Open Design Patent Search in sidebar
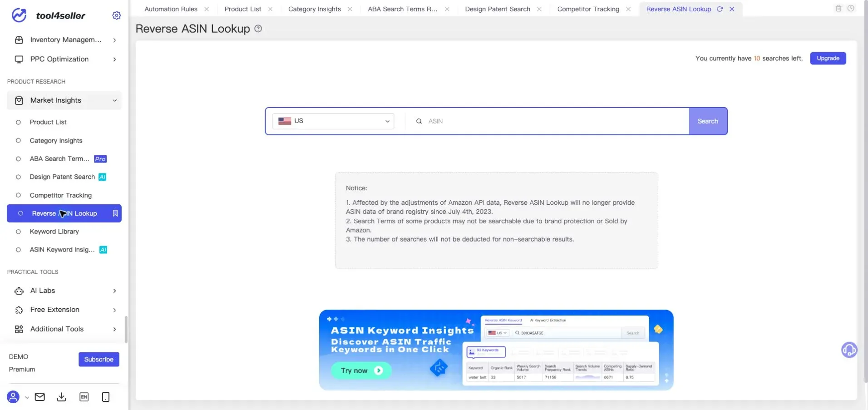The image size is (868, 410). pos(62,177)
